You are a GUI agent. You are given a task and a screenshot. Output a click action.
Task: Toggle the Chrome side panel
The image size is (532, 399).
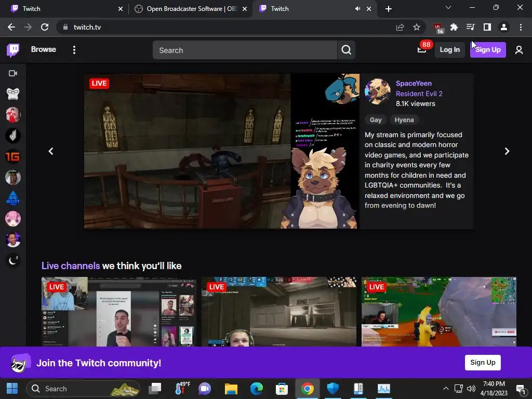tap(487, 27)
